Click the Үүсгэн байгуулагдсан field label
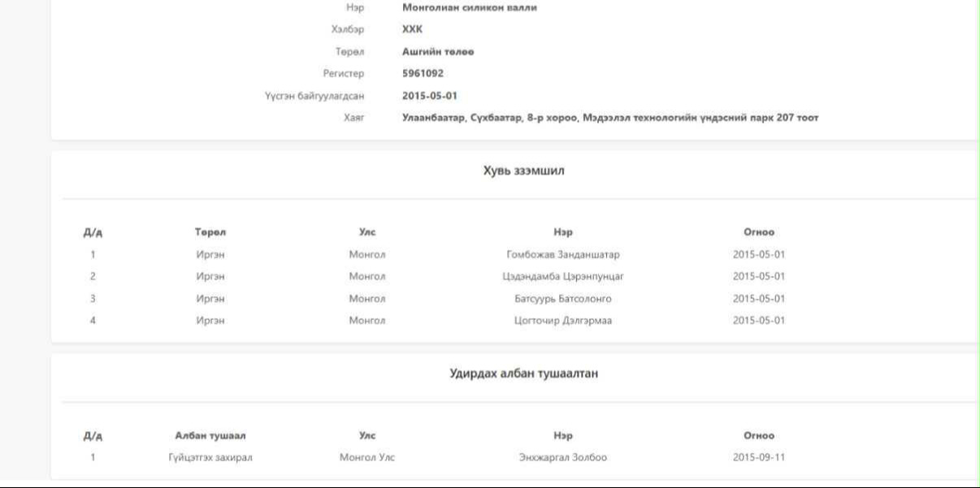The image size is (980, 488). (x=314, y=96)
